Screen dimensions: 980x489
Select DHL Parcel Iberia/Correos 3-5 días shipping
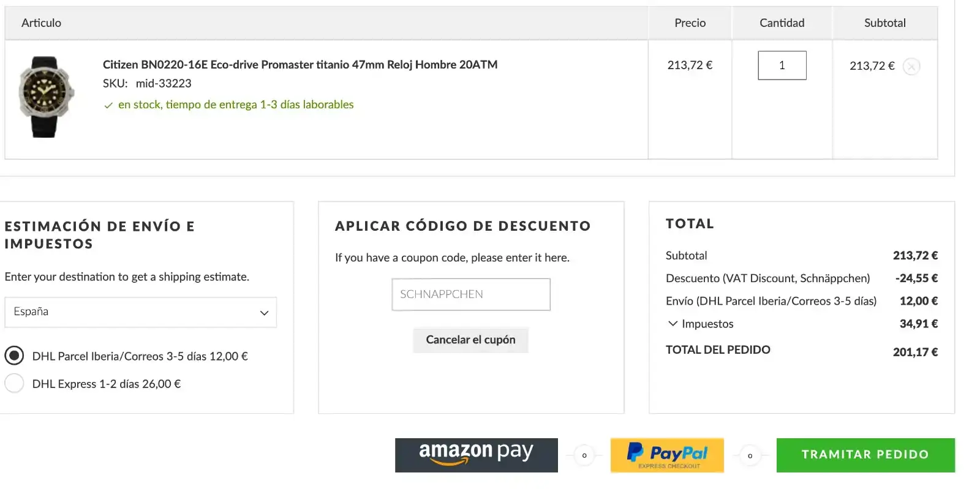tap(14, 356)
